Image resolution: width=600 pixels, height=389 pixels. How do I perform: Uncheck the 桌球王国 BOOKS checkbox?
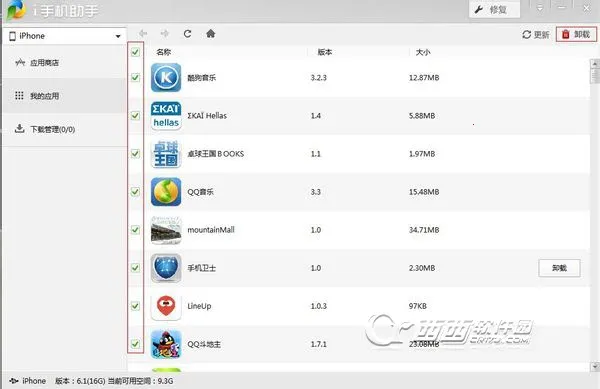(x=135, y=153)
